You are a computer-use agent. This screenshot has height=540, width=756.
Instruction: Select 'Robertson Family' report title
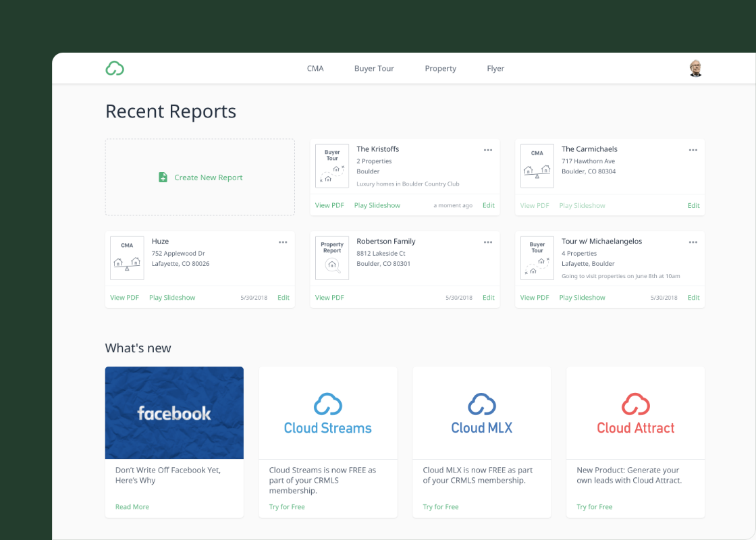pos(385,241)
